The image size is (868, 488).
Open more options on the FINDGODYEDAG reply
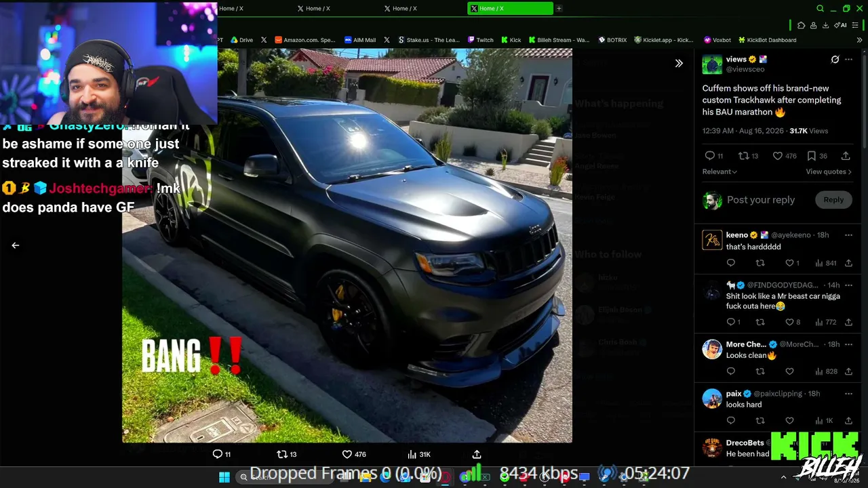coord(848,285)
